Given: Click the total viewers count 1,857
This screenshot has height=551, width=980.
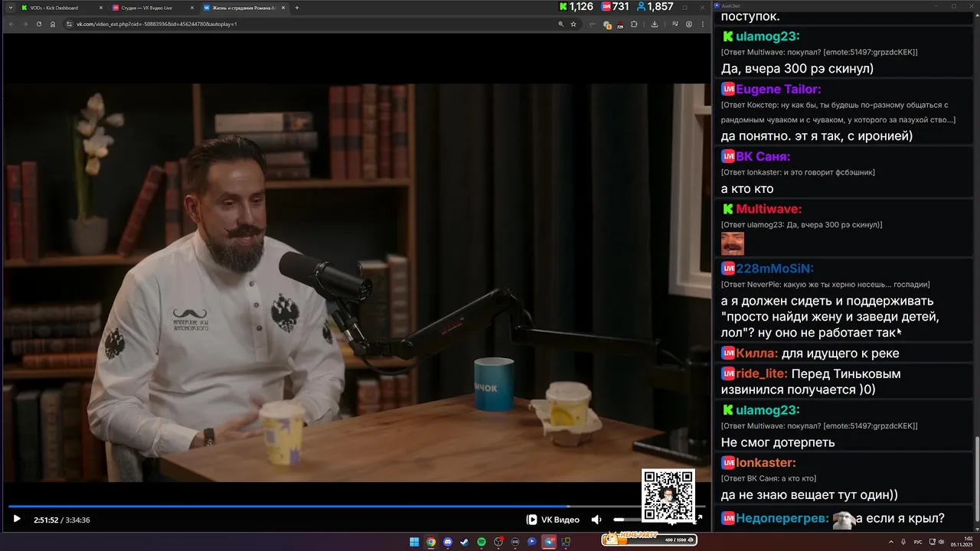Looking at the screenshot, I should (655, 6).
